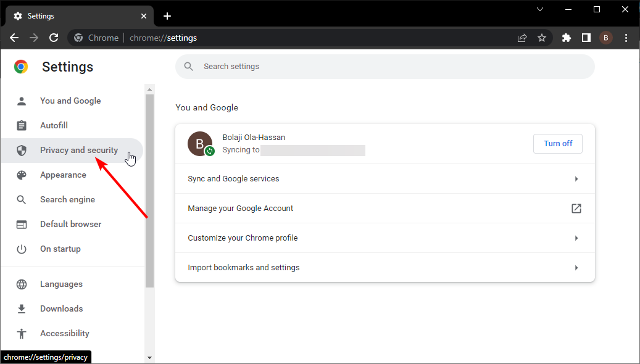Open Manage your Google Account row
Screen dimensions: 640x364
pos(385,209)
